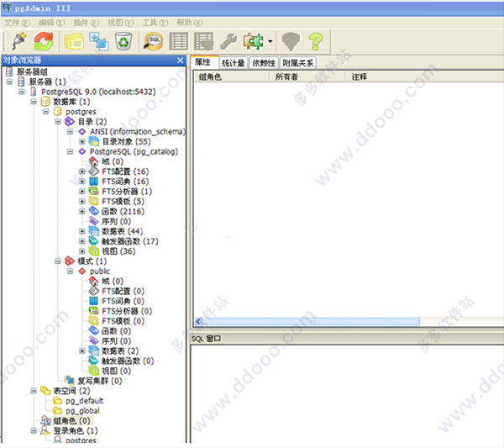Collapse the 服务器 (1) tree node

(x=9, y=82)
